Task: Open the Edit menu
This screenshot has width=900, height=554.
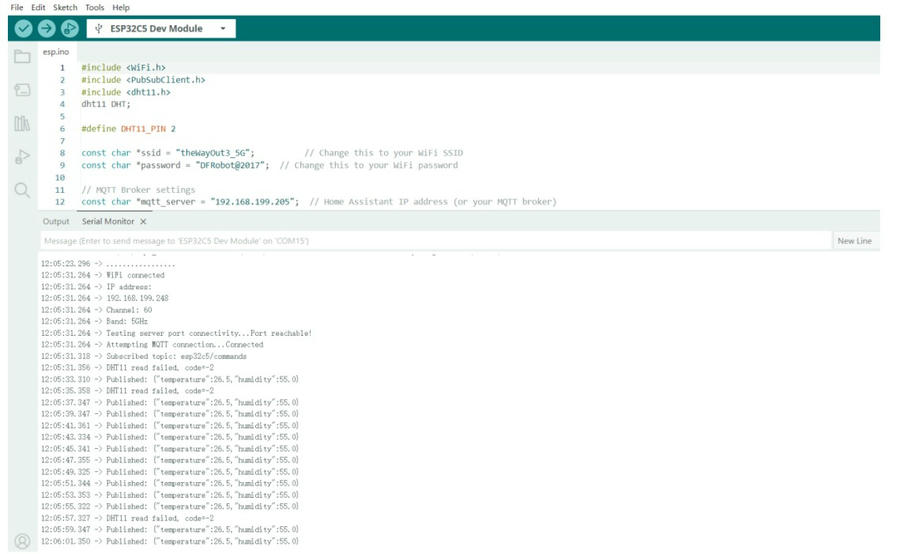Action: [38, 7]
